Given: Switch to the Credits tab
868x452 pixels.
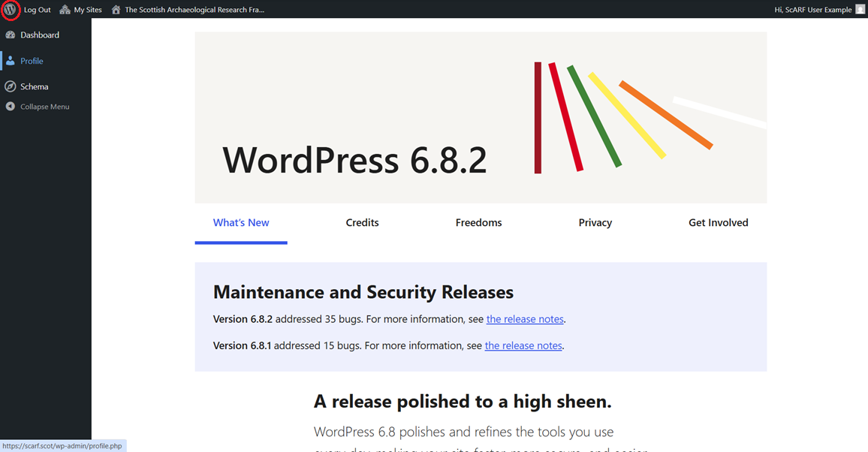Looking at the screenshot, I should coord(362,222).
